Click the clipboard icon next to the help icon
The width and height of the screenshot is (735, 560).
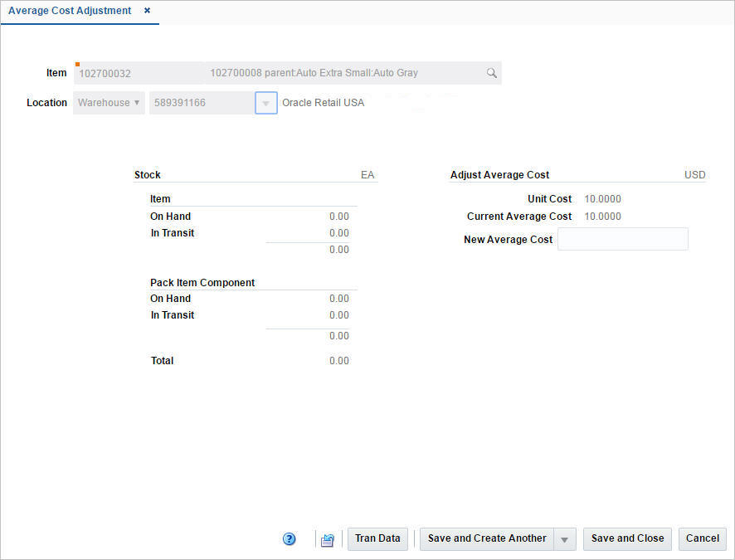pyautogui.click(x=327, y=539)
